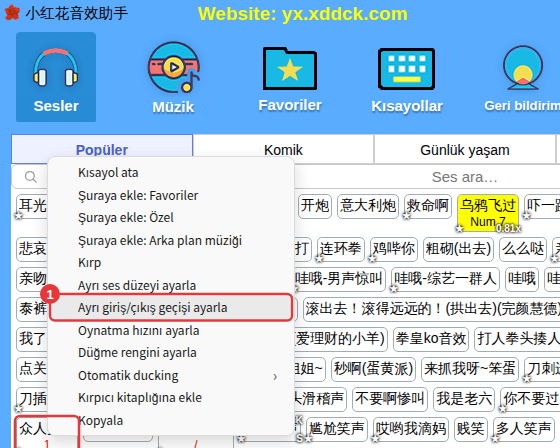Toggle the favorite star on 你不要过
The height and width of the screenshot is (448, 560).
[503, 408]
